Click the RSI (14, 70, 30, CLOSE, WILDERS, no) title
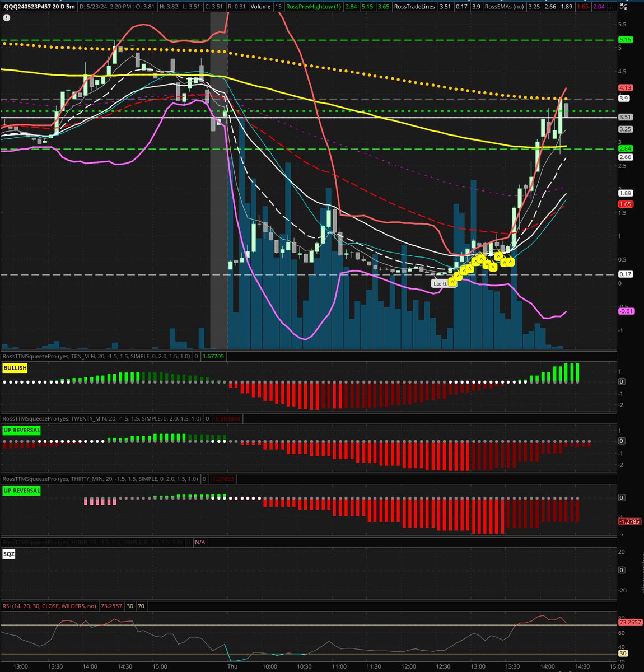This screenshot has width=644, height=672. (49, 606)
